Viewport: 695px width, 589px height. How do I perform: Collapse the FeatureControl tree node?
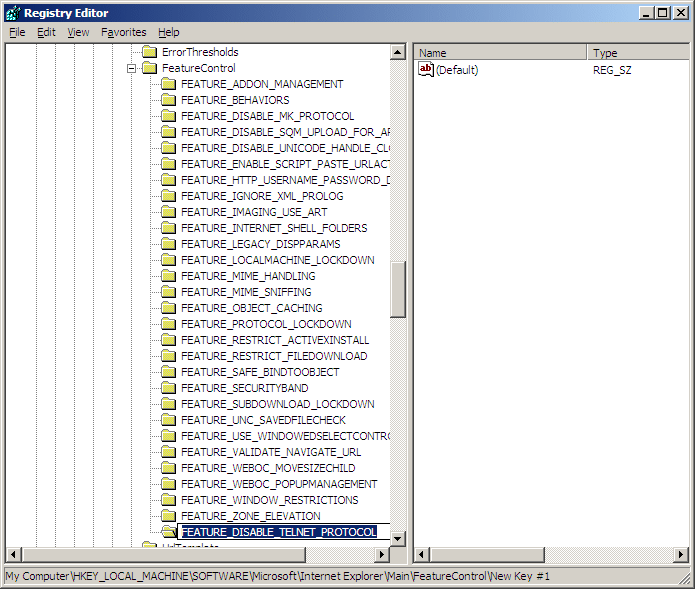131,68
